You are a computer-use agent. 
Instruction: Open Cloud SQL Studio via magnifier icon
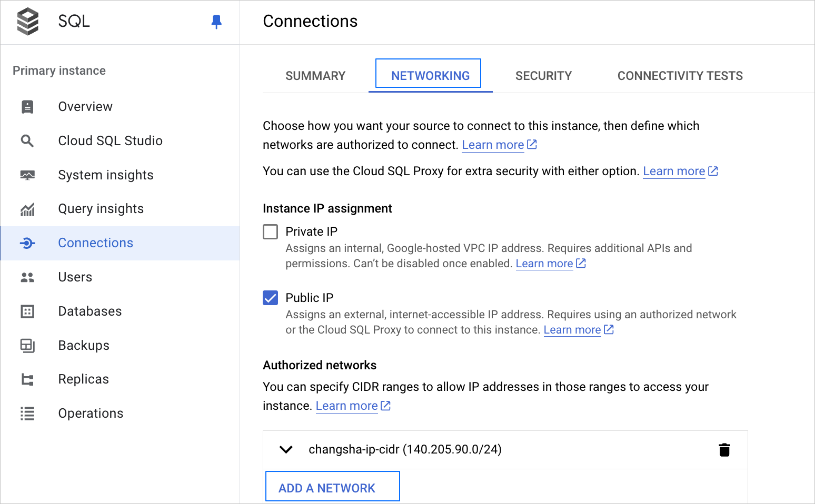coord(27,141)
